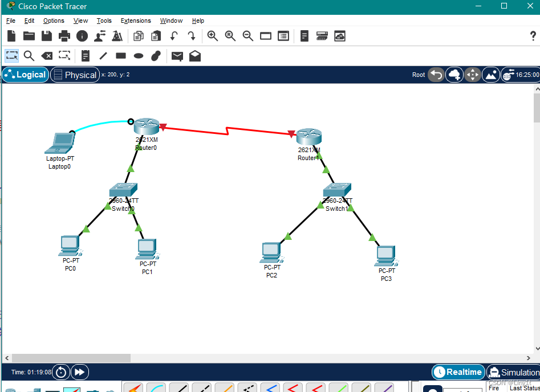The height and width of the screenshot is (392, 540).
Task: Undo the last action
Action: tap(174, 36)
